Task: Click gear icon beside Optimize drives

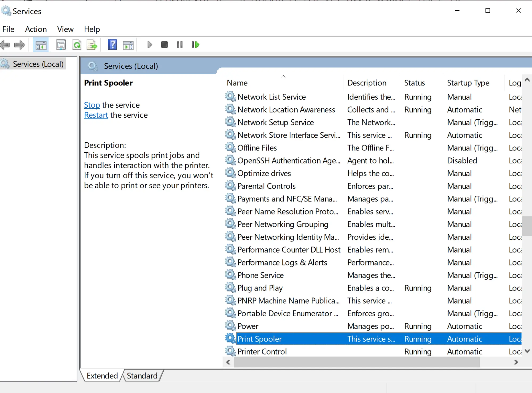Action: point(230,173)
